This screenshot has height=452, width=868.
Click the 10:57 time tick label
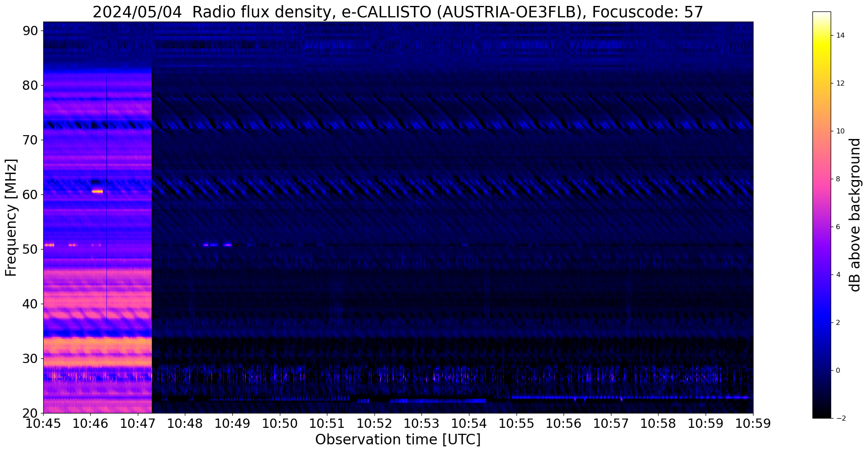611,423
